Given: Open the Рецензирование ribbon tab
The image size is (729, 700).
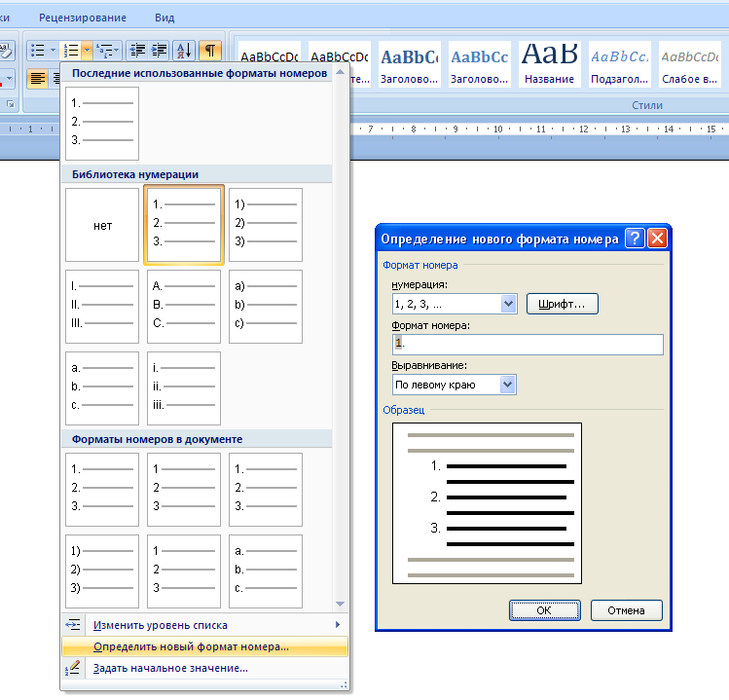Looking at the screenshot, I should 83,18.
